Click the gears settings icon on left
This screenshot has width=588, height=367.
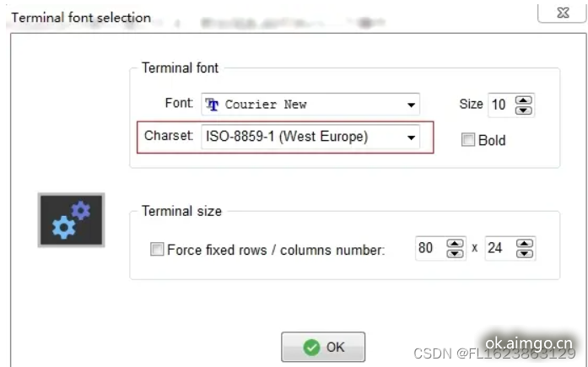pos(70,220)
